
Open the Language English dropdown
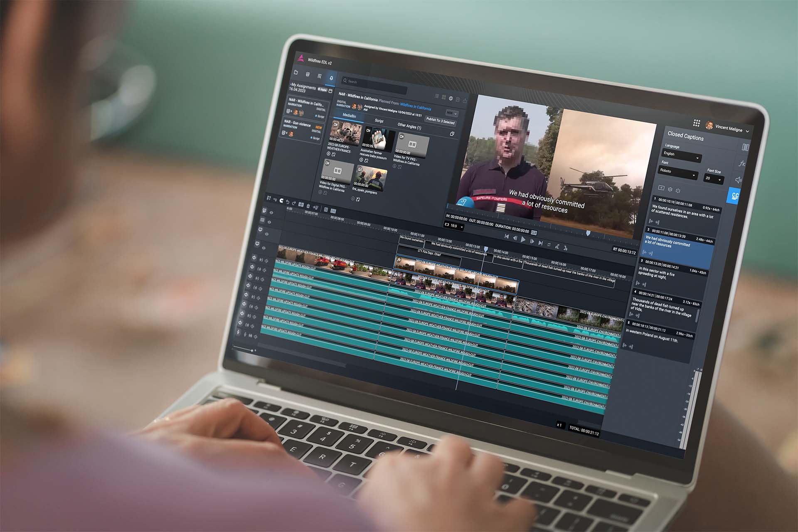681,156
